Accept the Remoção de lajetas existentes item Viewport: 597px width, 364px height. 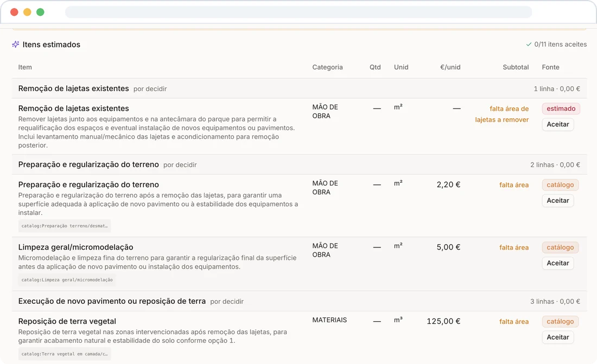pyautogui.click(x=558, y=124)
